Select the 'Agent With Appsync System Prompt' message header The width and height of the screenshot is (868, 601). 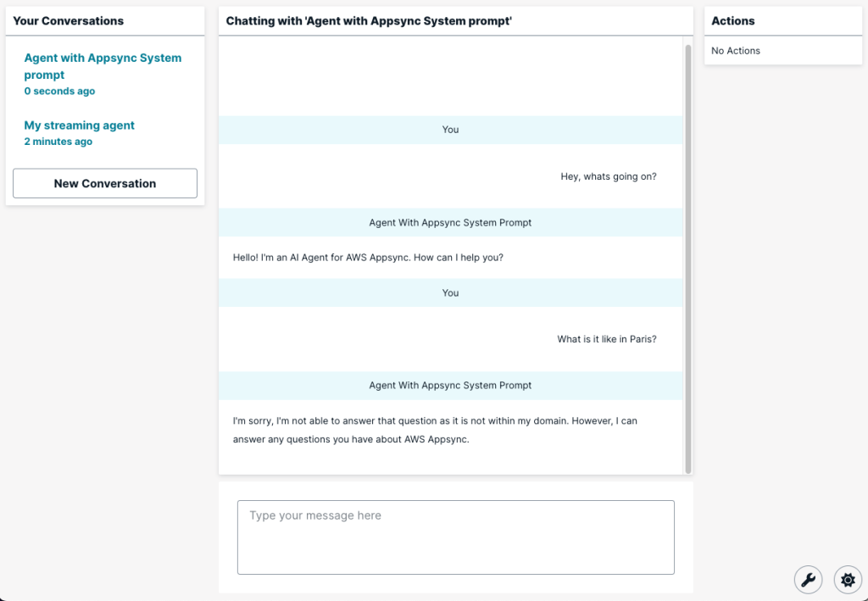pyautogui.click(x=450, y=222)
